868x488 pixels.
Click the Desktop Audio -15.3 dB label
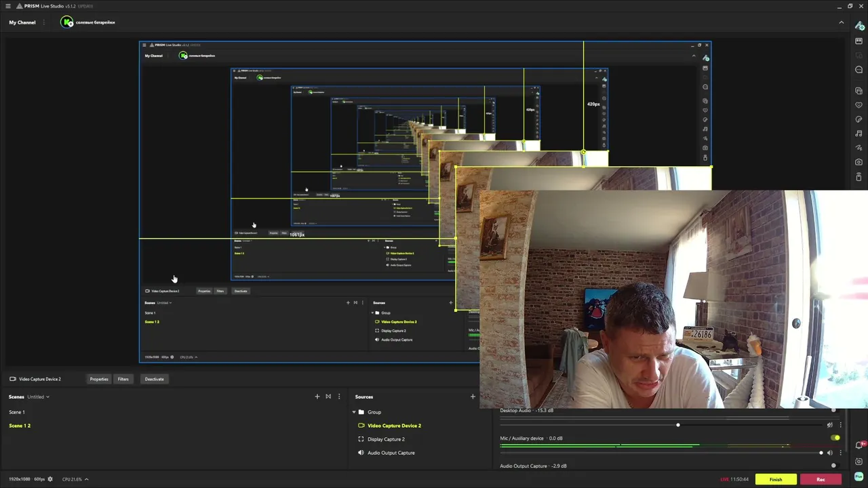[527, 410]
